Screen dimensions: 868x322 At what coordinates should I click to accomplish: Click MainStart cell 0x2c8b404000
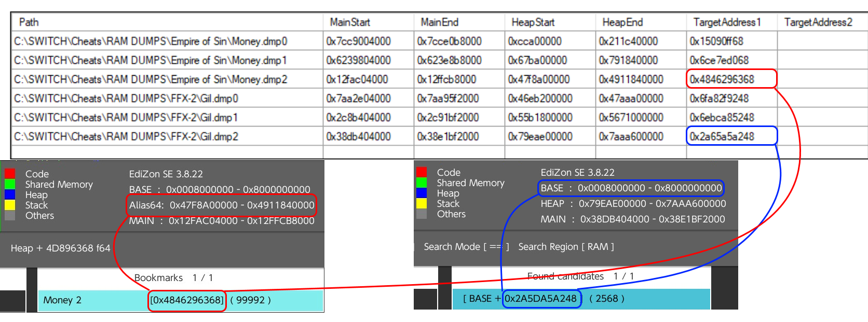tap(368, 117)
